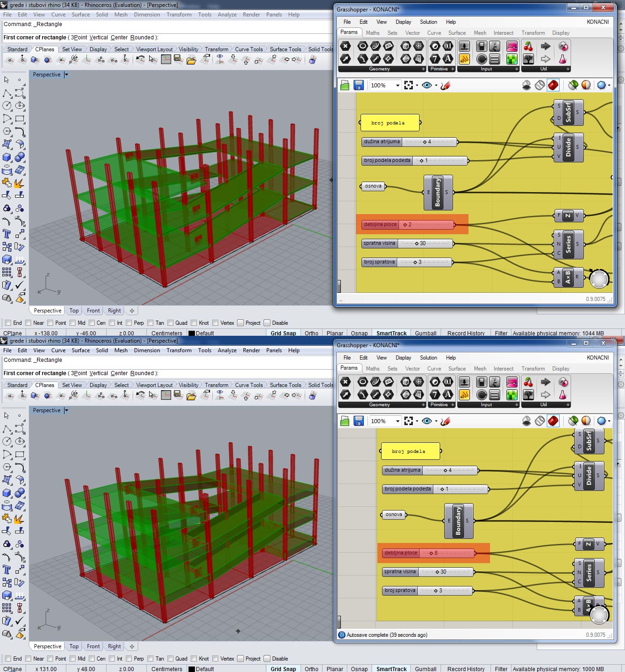Open the Analyze menu in upper Rhino window
The width and height of the screenshot is (625, 672).
click(x=227, y=15)
